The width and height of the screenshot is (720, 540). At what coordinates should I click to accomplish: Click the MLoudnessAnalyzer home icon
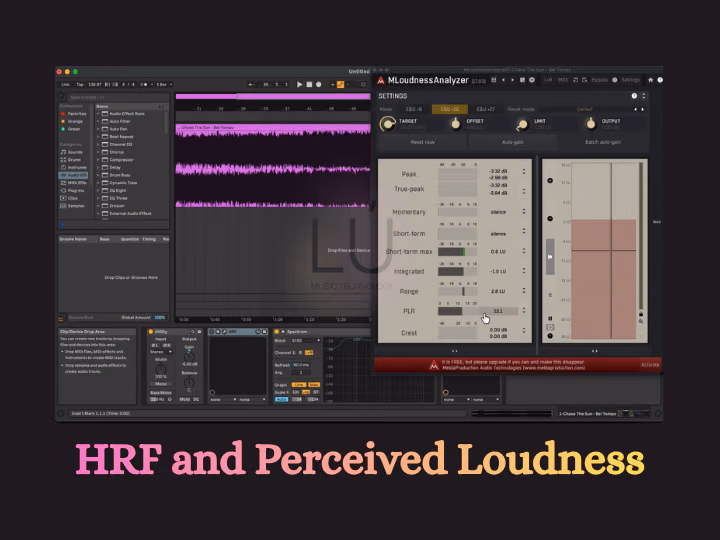pos(650,80)
